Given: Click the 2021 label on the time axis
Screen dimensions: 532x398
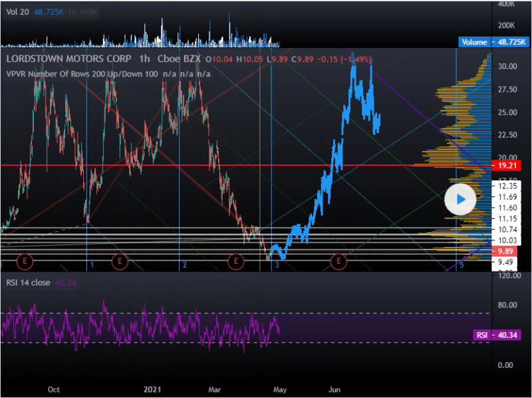Looking at the screenshot, I should pos(152,389).
